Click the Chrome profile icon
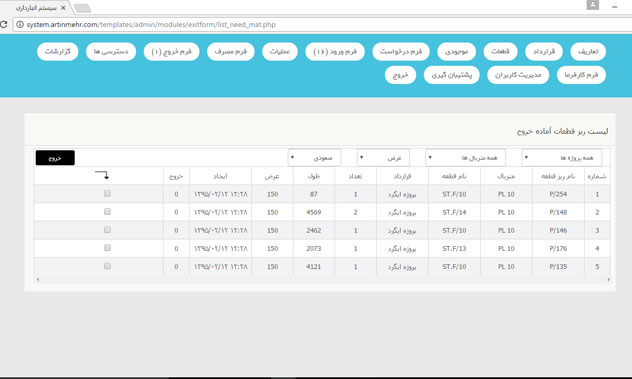This screenshot has width=632, height=379. (592, 5)
